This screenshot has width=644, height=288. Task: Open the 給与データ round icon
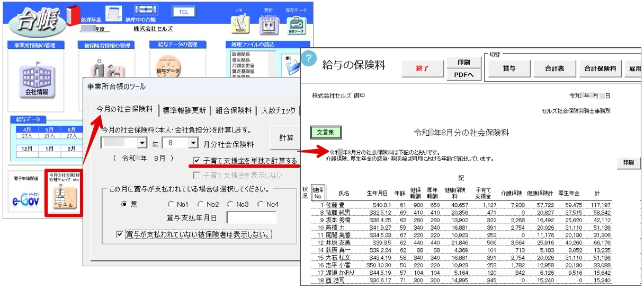[x=168, y=67]
